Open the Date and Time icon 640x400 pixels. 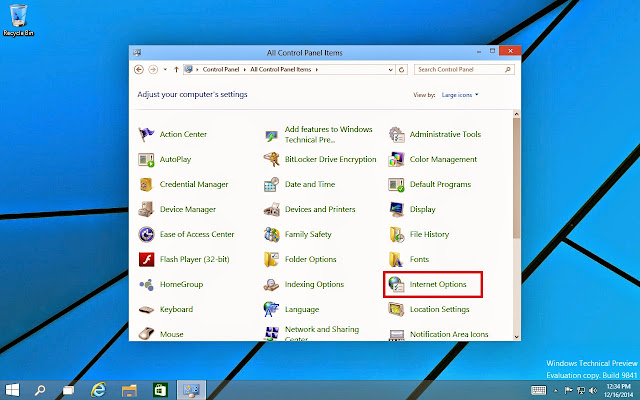pos(271,184)
